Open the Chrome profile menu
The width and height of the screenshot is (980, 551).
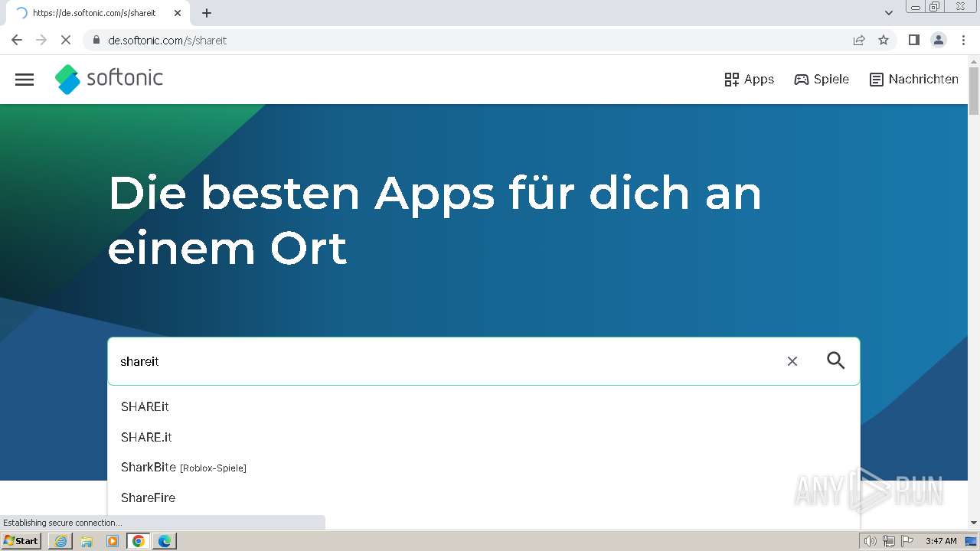(939, 40)
